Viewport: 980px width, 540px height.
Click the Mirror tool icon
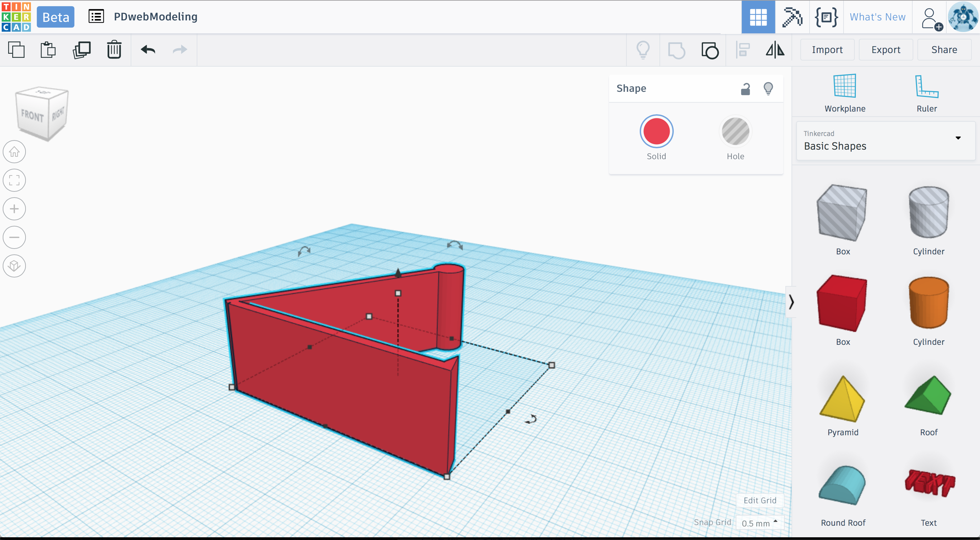pyautogui.click(x=774, y=50)
